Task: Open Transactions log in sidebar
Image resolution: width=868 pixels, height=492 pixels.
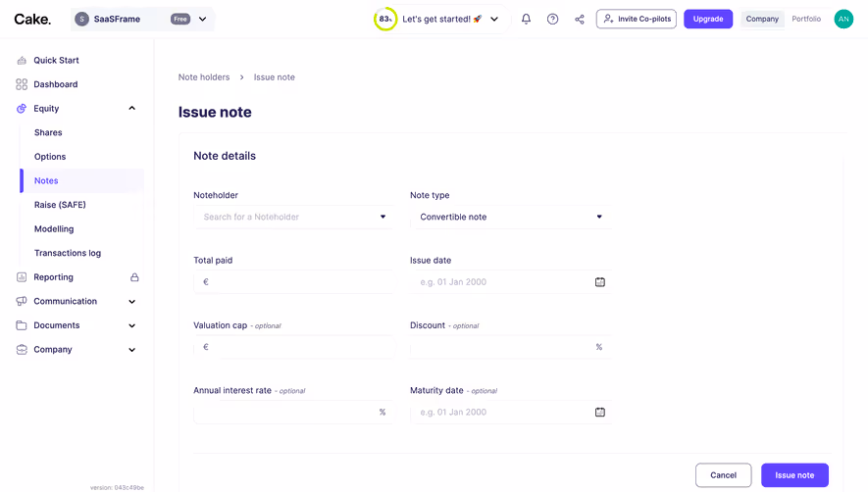Action: [x=68, y=253]
